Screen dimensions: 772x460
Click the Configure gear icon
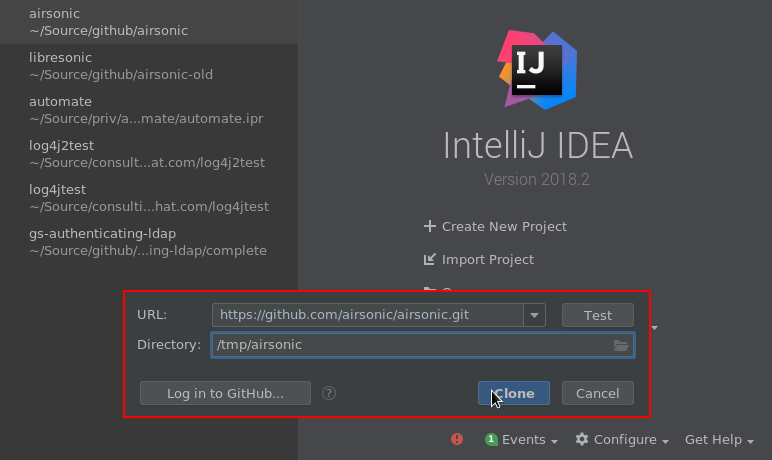tap(582, 439)
